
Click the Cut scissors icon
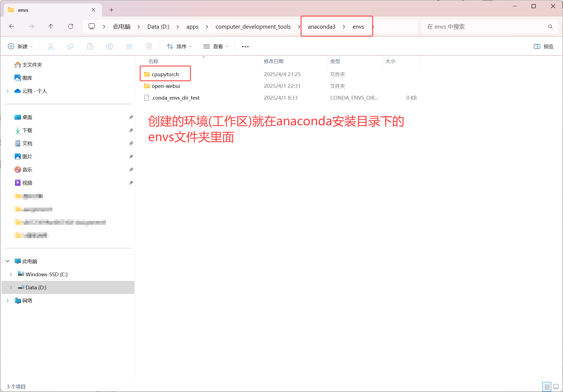point(51,46)
